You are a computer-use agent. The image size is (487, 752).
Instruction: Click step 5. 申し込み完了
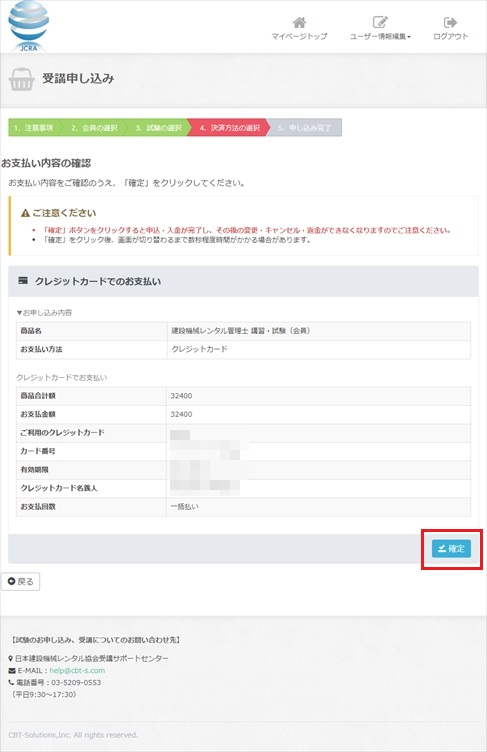[304, 128]
